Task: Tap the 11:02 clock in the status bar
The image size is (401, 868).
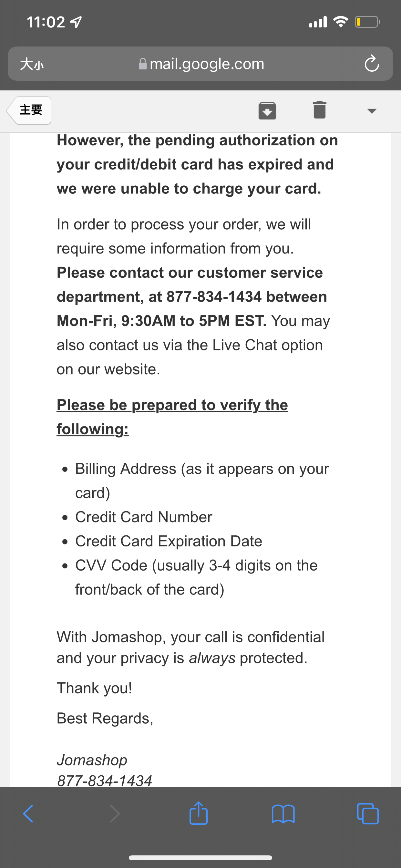Action: [x=46, y=22]
